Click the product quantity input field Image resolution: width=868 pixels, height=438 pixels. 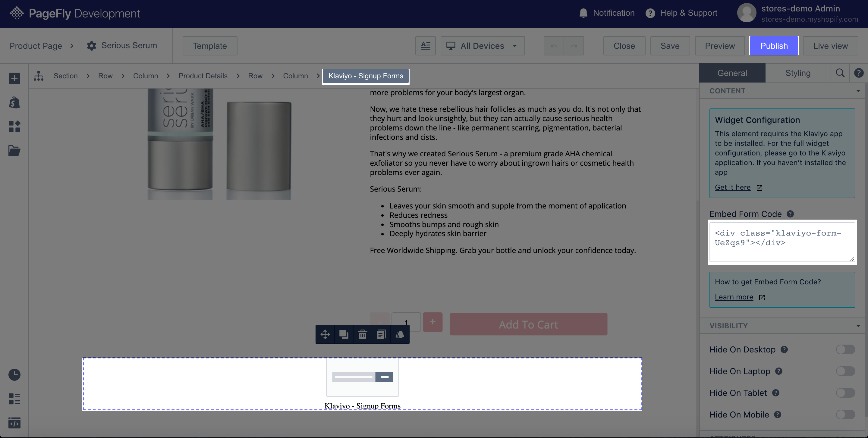click(406, 322)
